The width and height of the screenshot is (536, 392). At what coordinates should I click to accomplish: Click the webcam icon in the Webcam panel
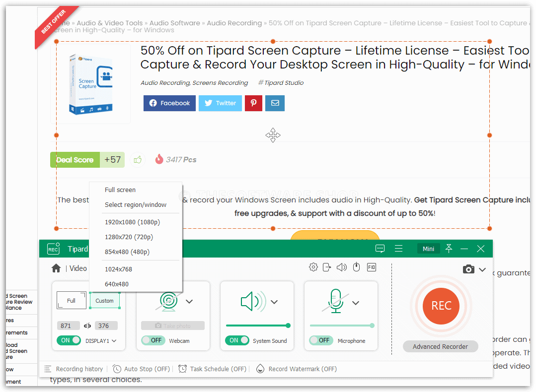(168, 301)
